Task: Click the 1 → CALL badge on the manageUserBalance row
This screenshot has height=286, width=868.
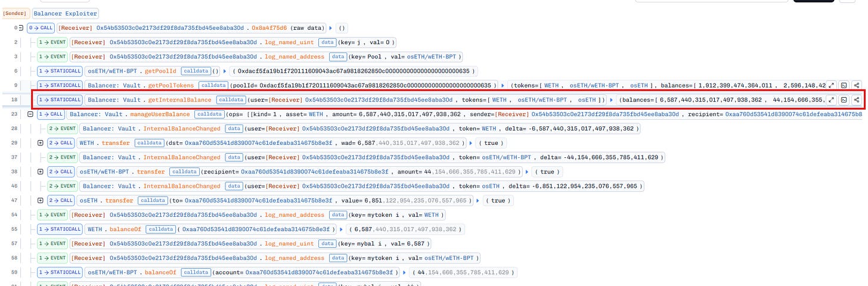Action: pyautogui.click(x=51, y=114)
